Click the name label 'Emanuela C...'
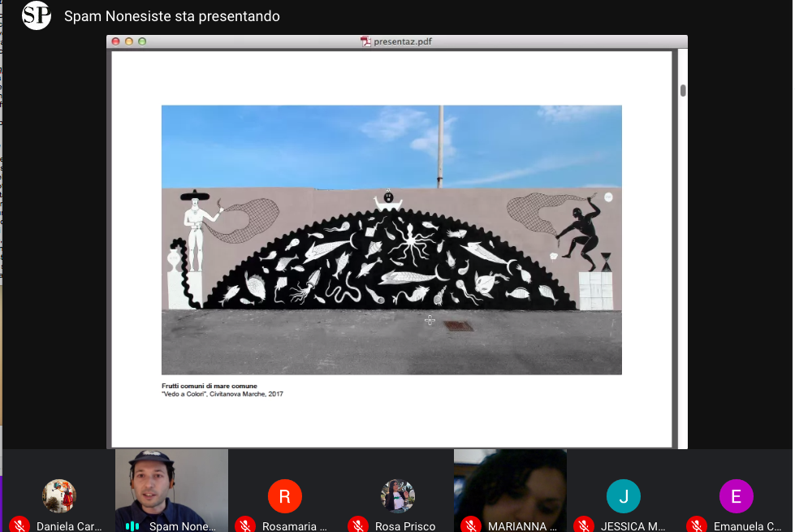This screenshot has height=532, width=795. click(747, 526)
